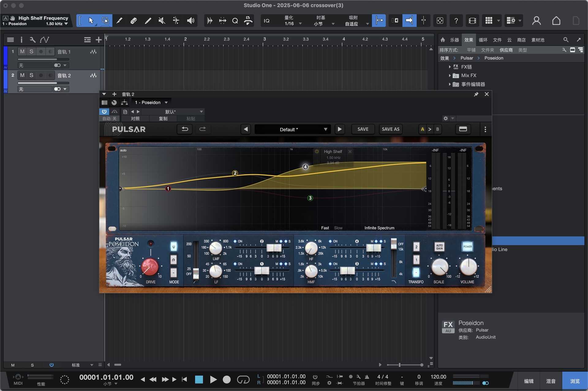Open 混音 mixer view
The width and height of the screenshot is (588, 391).
tap(551, 381)
